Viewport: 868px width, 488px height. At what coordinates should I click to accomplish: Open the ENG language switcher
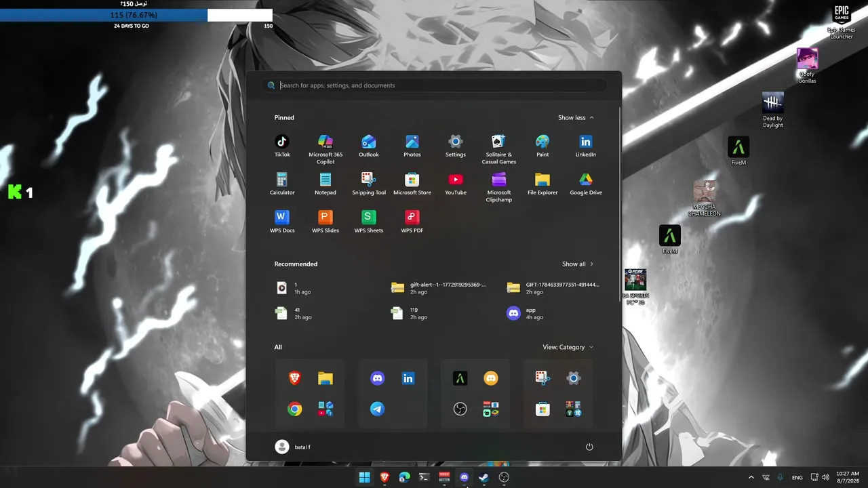point(797,477)
